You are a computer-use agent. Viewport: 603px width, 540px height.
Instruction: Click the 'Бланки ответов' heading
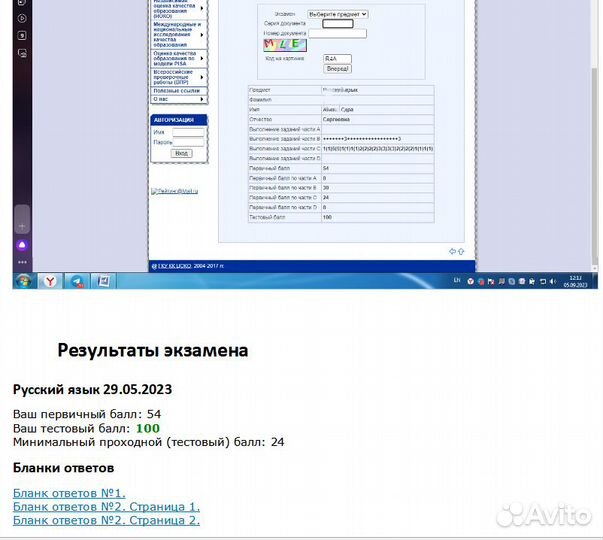click(63, 468)
